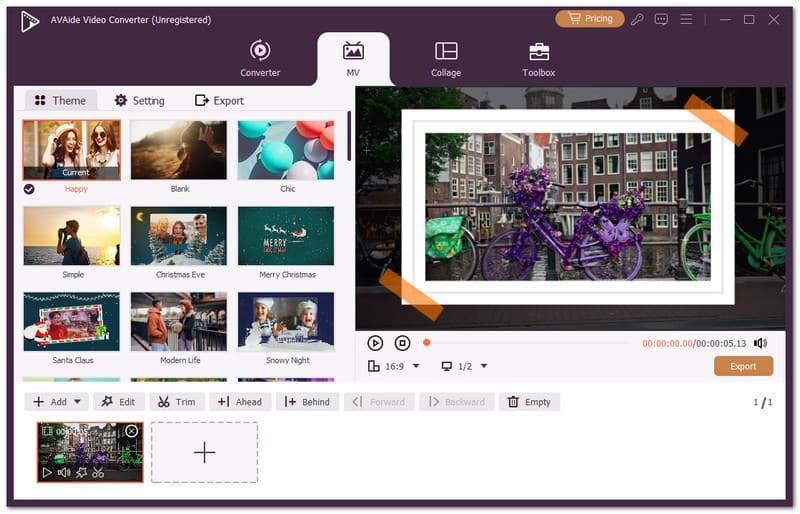Stop the preview playback
This screenshot has height=514, width=800.
(x=403, y=343)
